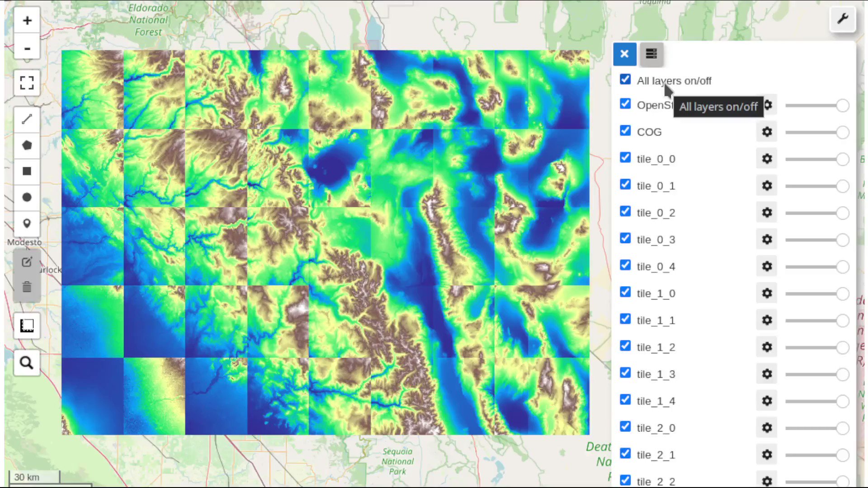Close the layers panel
This screenshot has width=868, height=488.
(x=624, y=54)
